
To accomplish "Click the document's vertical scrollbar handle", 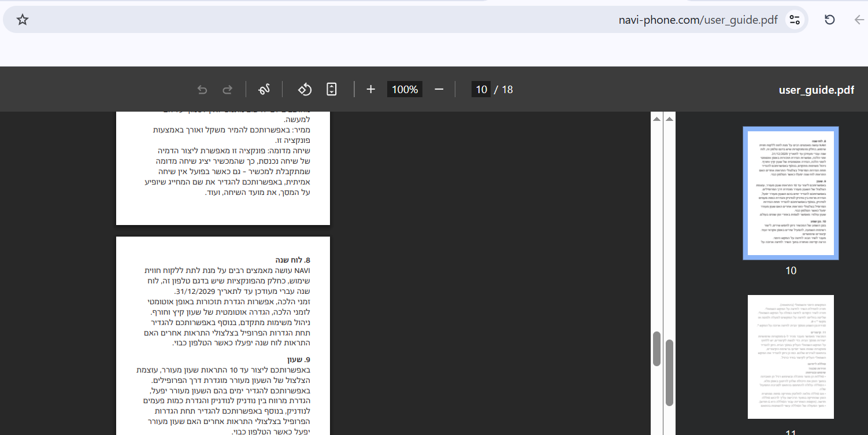I will [656, 349].
